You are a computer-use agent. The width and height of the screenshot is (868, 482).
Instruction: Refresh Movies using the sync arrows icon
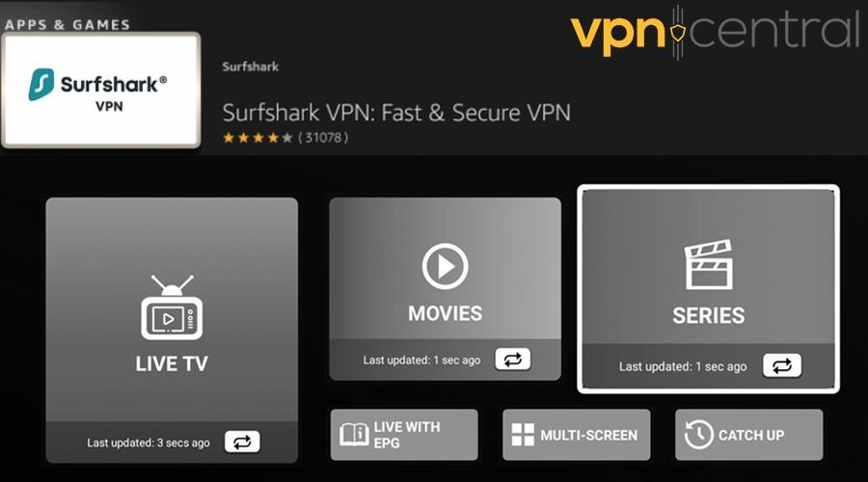point(513,360)
